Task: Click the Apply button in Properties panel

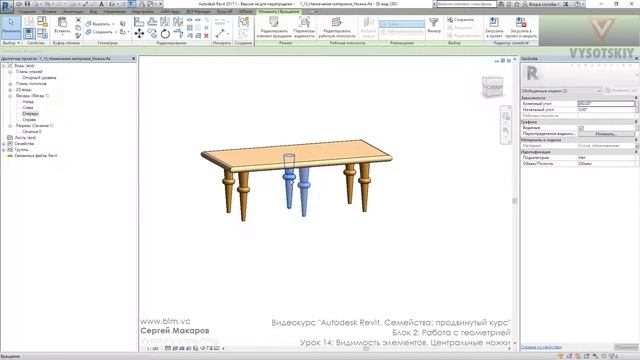Action: (625, 347)
